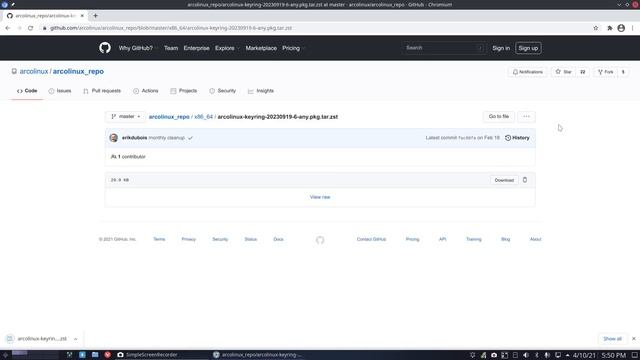Open erikdubois author link
The width and height of the screenshot is (640, 360).
tap(134, 138)
